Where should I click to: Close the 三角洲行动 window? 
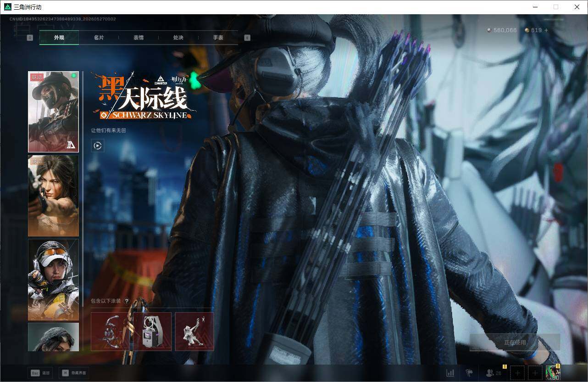[x=577, y=7]
